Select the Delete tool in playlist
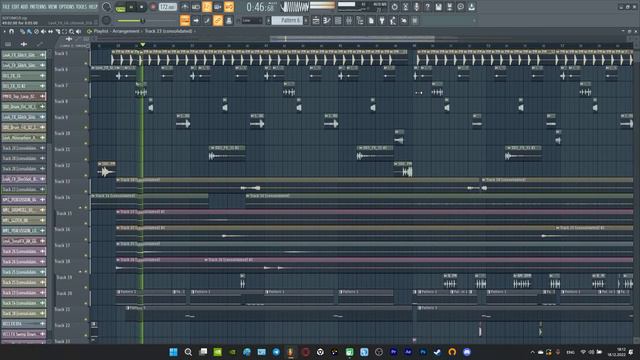Image resolution: width=640 pixels, height=360 pixels. (36, 31)
